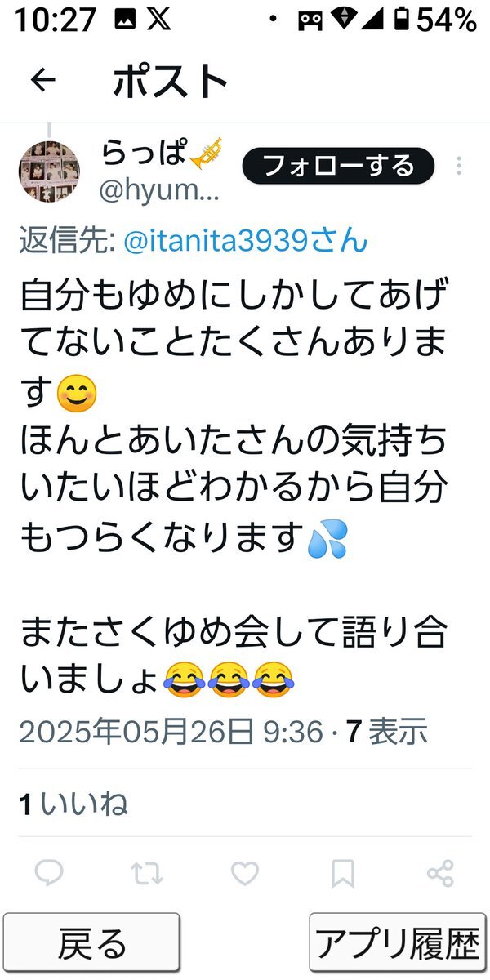The image size is (490, 980).
Task: Tap the 7 表示 view count
Action: 387,732
